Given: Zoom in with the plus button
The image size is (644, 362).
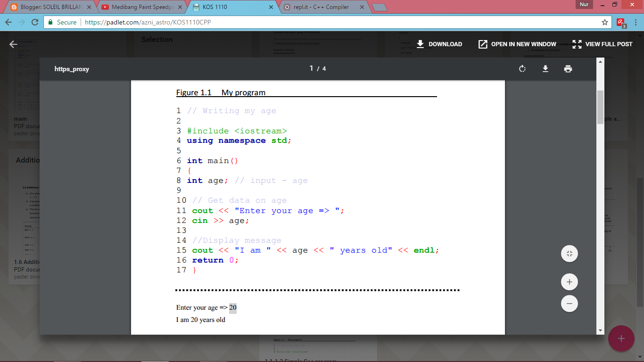Looking at the screenshot, I should click(569, 281).
